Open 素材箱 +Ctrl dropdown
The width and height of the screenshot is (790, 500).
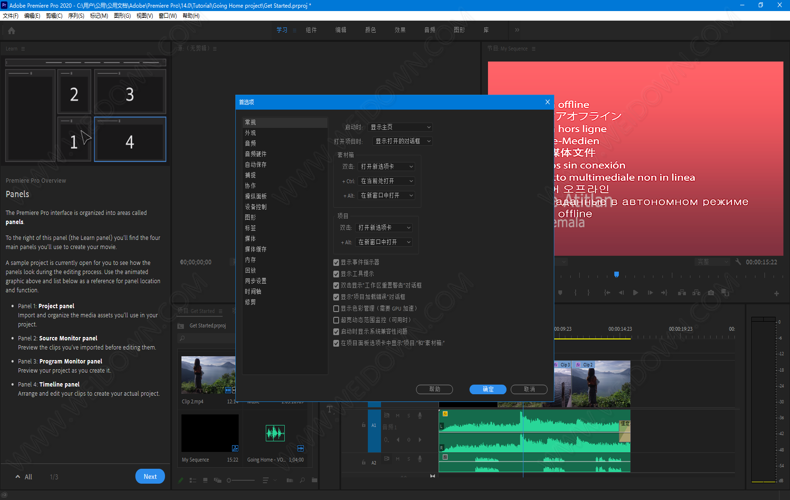386,181
